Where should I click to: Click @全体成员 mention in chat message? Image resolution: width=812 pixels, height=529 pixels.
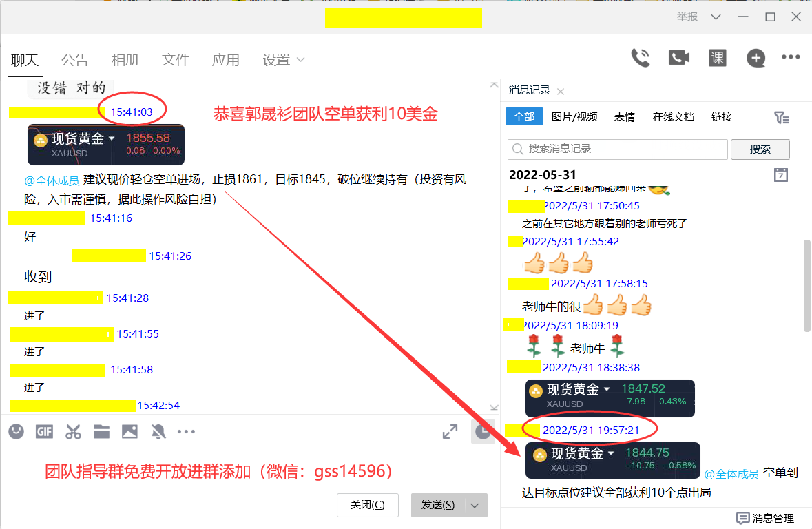51,181
